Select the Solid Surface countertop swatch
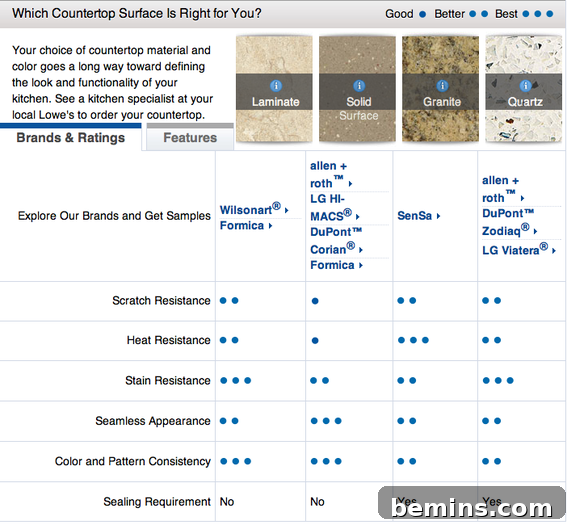Screen dimensions: 567x525 [x=357, y=89]
